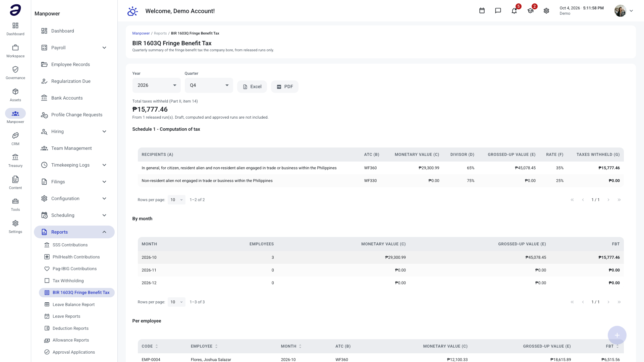Viewport: 644px width, 362px height.
Task: Expand the Payroll menu section
Action: point(74,48)
